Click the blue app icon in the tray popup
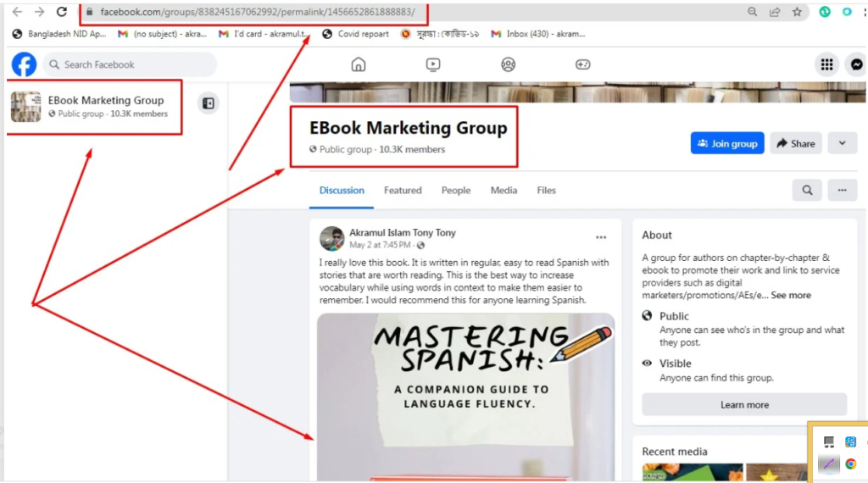Viewport: 868px width, 483px height. pos(850,441)
